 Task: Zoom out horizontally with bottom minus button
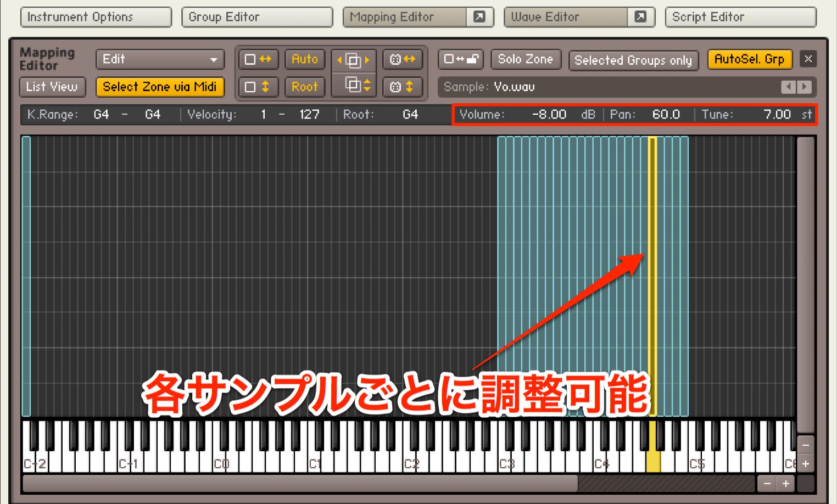(x=767, y=484)
